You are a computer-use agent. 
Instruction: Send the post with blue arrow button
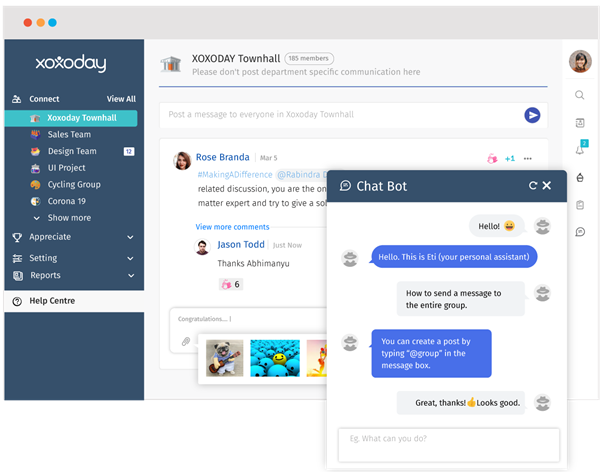pos(532,115)
